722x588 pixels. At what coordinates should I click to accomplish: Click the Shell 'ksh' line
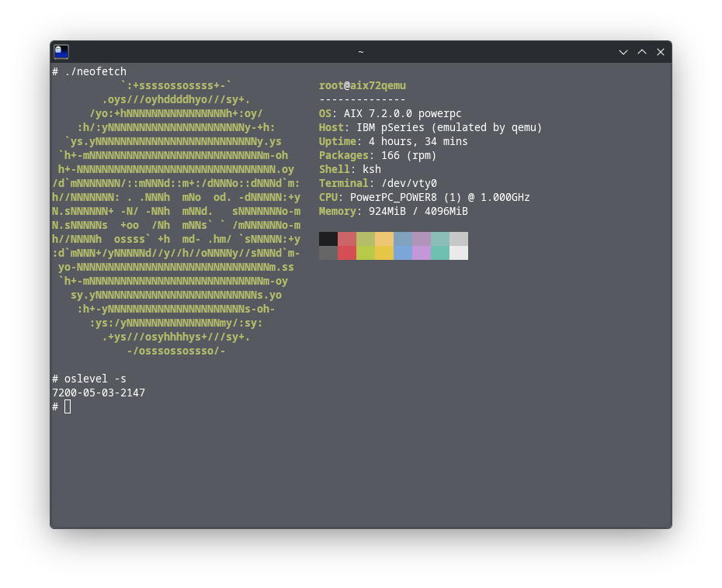pos(350,169)
